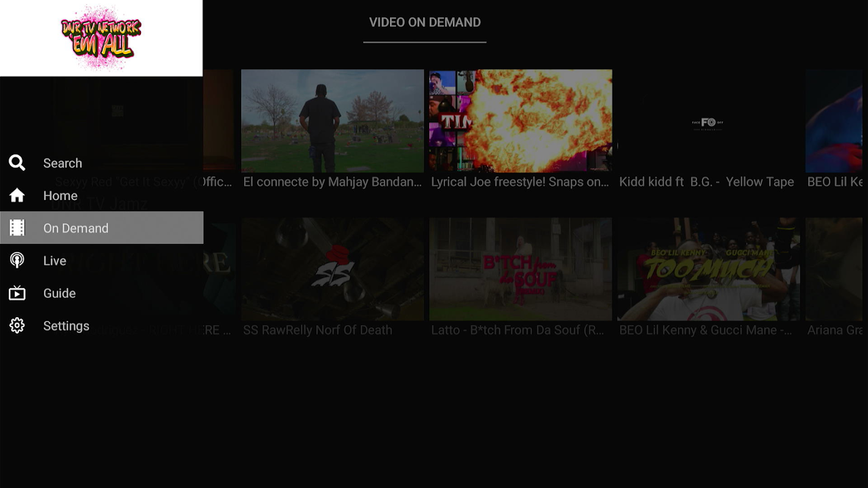The image size is (868, 488).
Task: Play Lyrical Joe freestyle thumbnail
Action: (521, 121)
